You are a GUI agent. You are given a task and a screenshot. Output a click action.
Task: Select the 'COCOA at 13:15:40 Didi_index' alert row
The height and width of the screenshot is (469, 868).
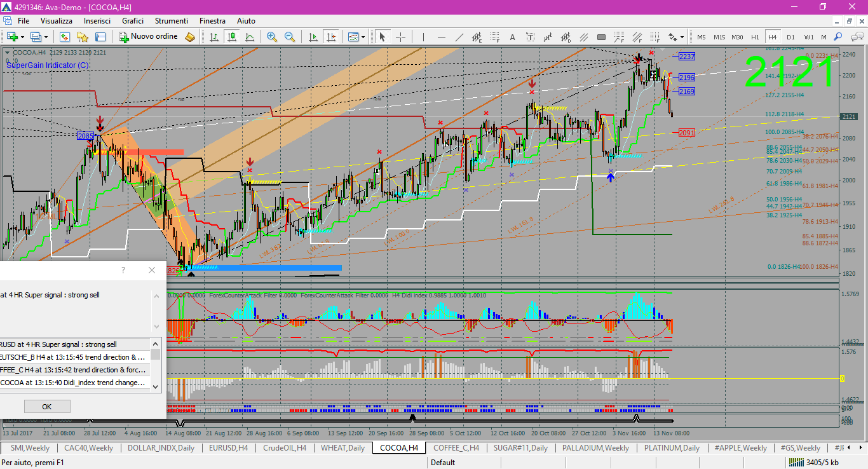tap(75, 383)
